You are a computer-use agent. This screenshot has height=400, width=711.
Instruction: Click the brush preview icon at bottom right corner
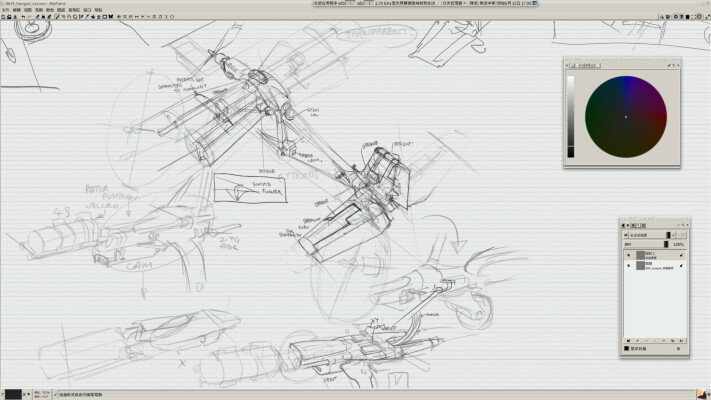(703, 394)
